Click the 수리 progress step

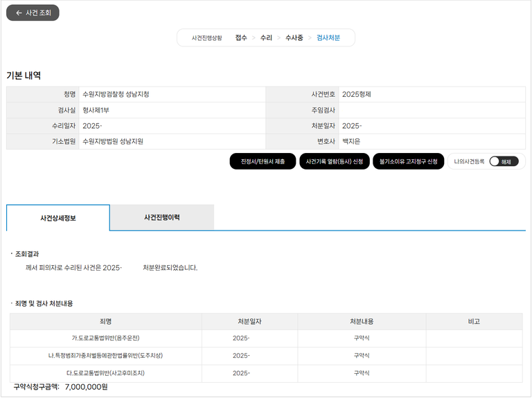coord(266,37)
